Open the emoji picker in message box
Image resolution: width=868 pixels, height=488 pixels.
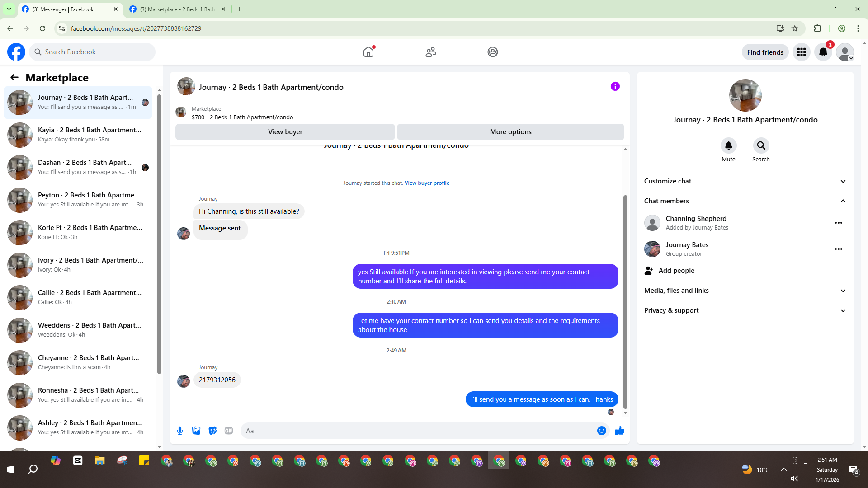point(601,431)
